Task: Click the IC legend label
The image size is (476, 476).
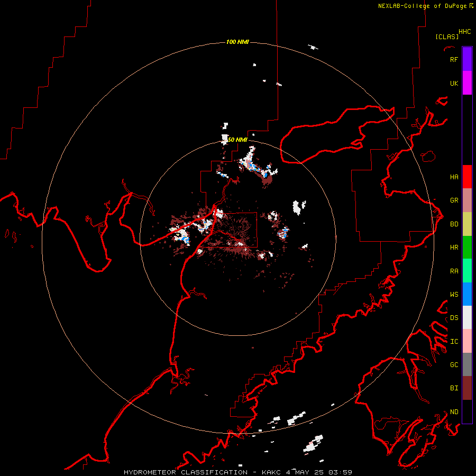Action: tap(454, 341)
